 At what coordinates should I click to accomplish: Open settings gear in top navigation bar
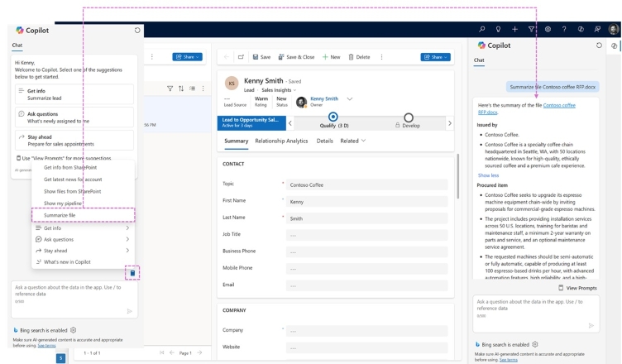click(548, 29)
